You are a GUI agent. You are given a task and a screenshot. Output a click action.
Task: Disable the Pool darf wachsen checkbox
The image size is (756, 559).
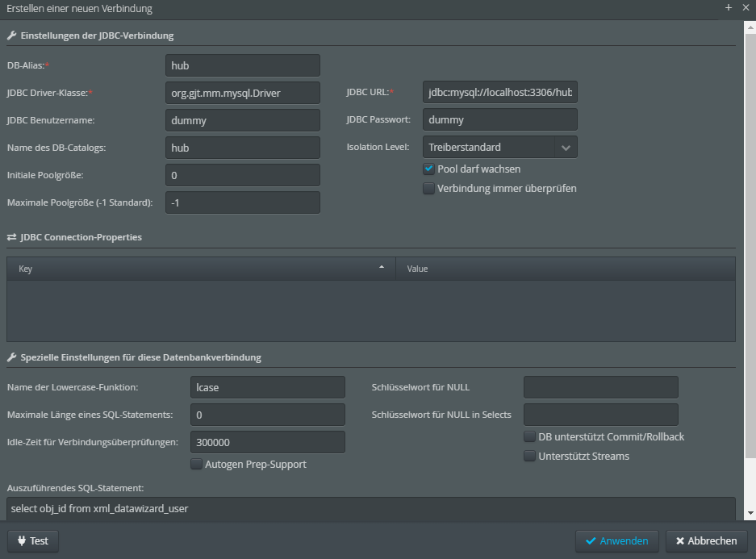click(428, 169)
